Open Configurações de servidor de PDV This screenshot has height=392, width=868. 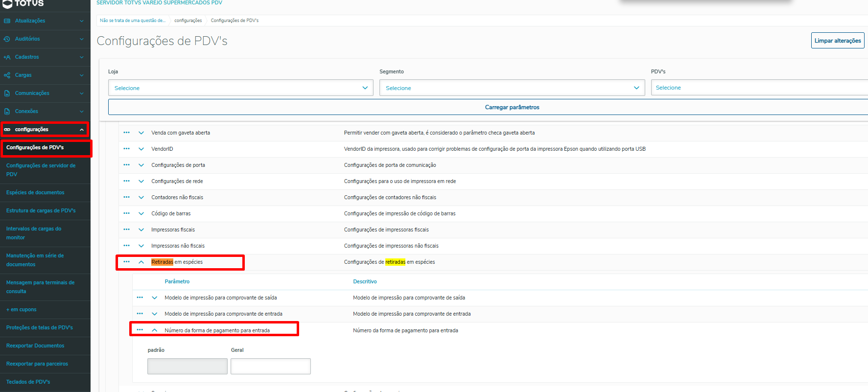pyautogui.click(x=45, y=170)
